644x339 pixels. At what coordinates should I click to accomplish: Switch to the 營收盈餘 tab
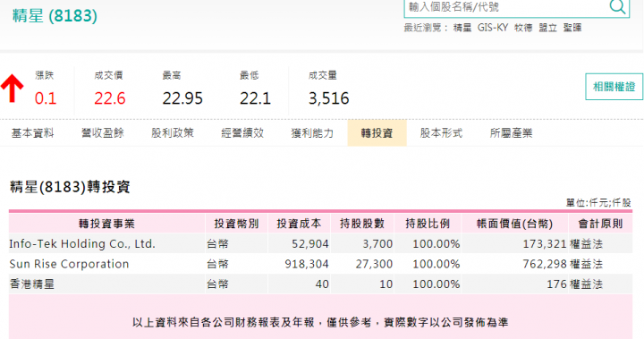coord(102,132)
